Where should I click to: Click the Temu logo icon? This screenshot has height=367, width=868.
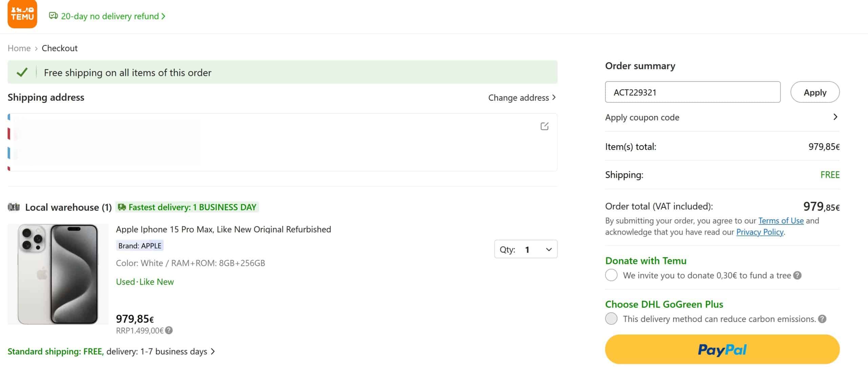tap(22, 14)
